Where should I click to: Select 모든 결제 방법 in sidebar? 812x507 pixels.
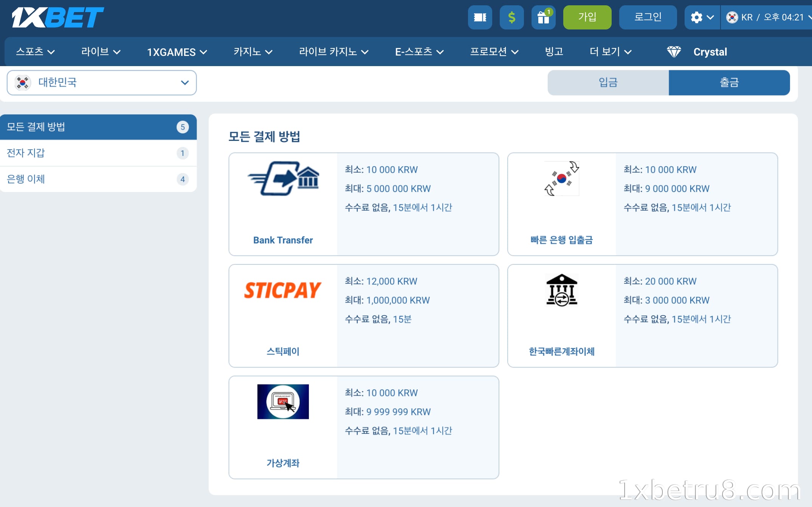[98, 127]
